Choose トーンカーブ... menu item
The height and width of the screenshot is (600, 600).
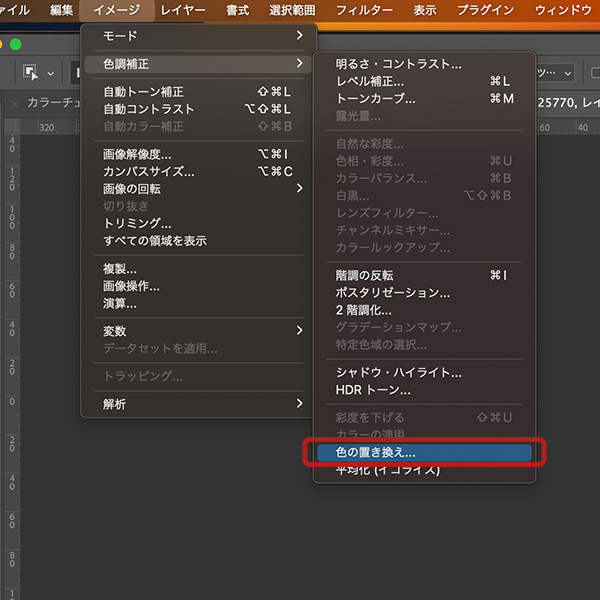pyautogui.click(x=375, y=98)
